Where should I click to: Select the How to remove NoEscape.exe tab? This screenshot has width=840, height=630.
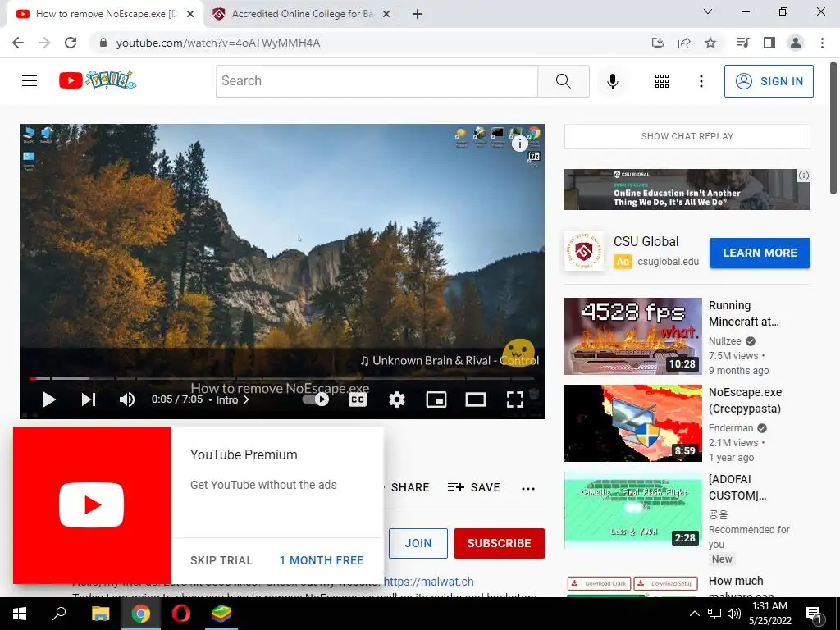(104, 14)
